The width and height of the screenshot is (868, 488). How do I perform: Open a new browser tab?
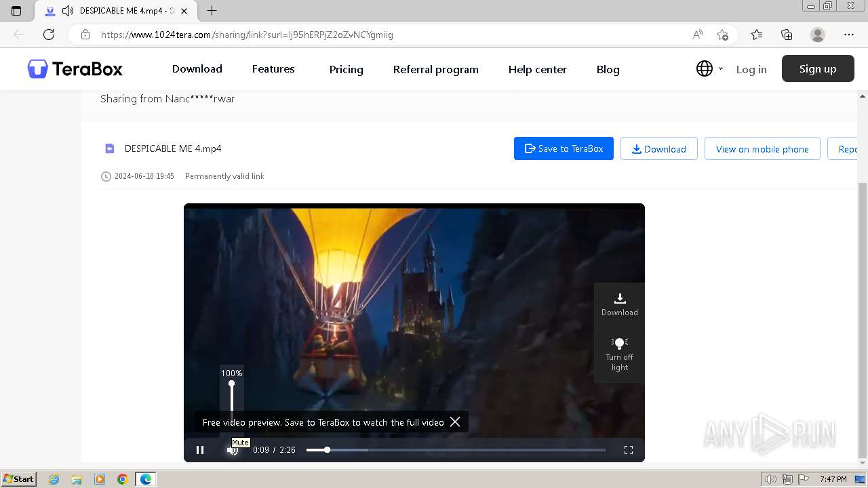(212, 11)
